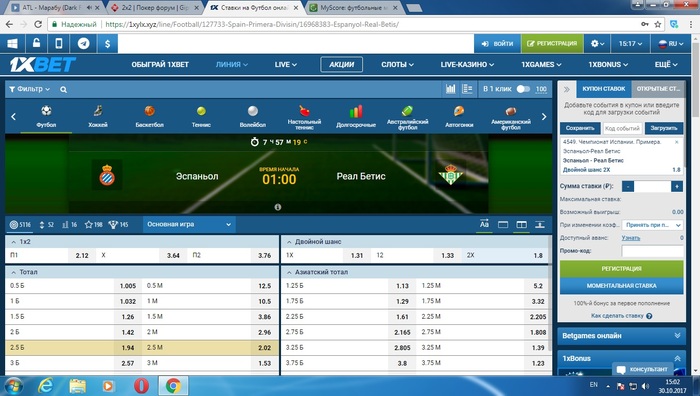Remove the bet from coupon
This screenshot has height=396, width=700.
tap(676, 142)
